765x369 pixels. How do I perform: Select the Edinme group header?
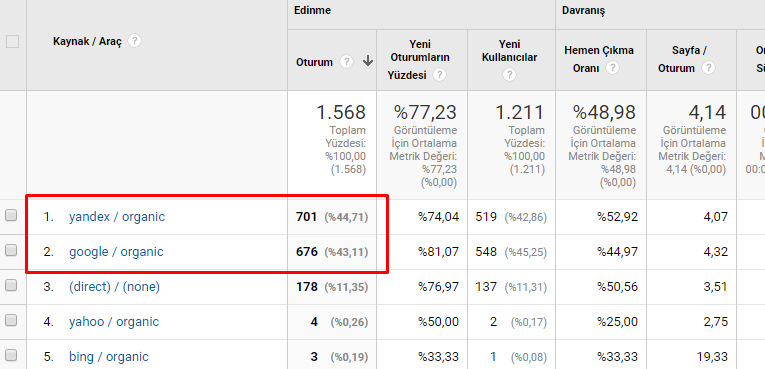pos(312,10)
